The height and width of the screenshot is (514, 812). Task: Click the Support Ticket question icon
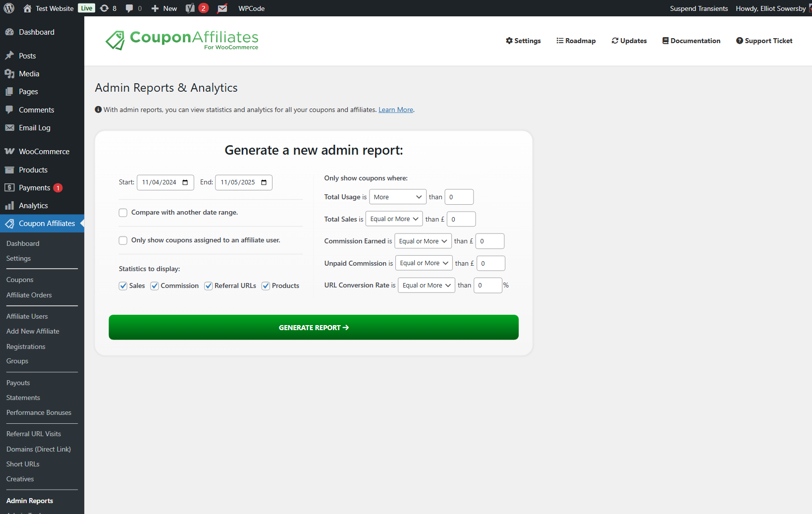[x=740, y=41]
